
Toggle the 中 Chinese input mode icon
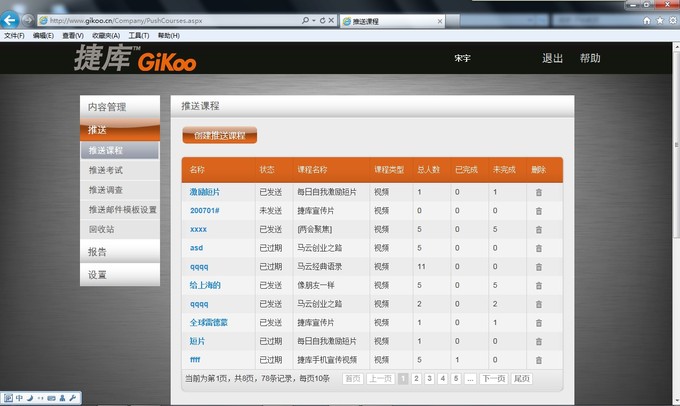[x=19, y=398]
